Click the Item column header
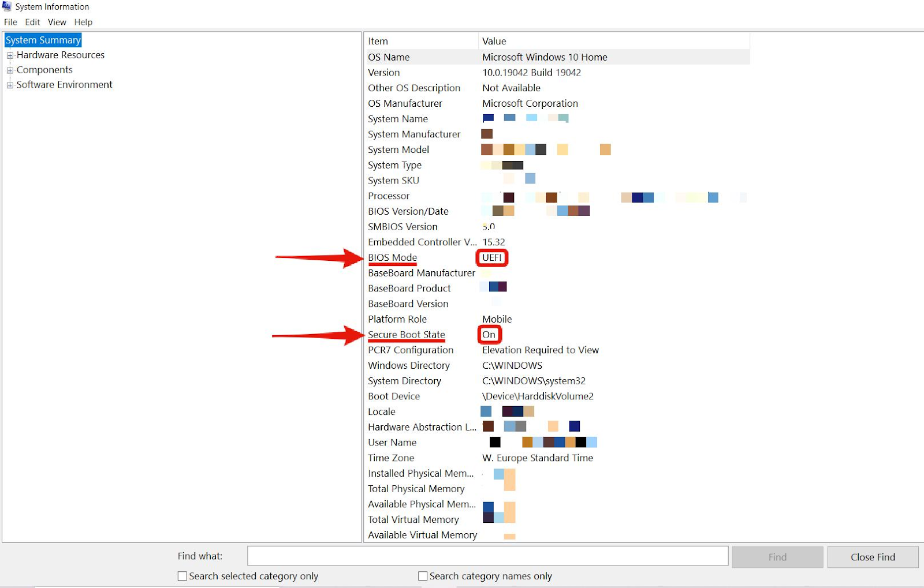Screen dimensions: 924x588 420,41
